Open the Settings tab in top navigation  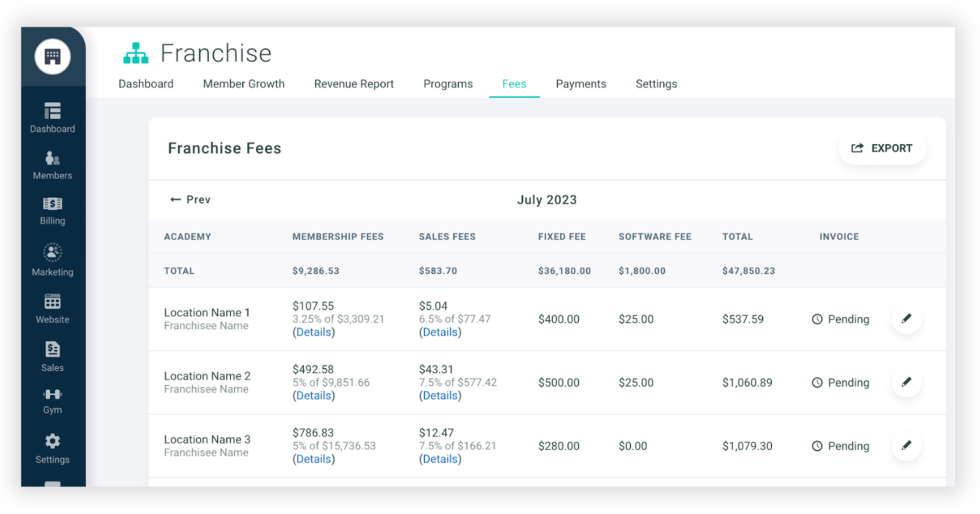click(656, 84)
